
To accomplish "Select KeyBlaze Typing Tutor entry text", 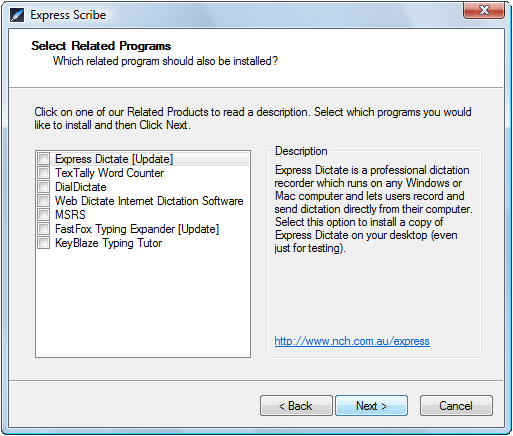I will point(108,243).
